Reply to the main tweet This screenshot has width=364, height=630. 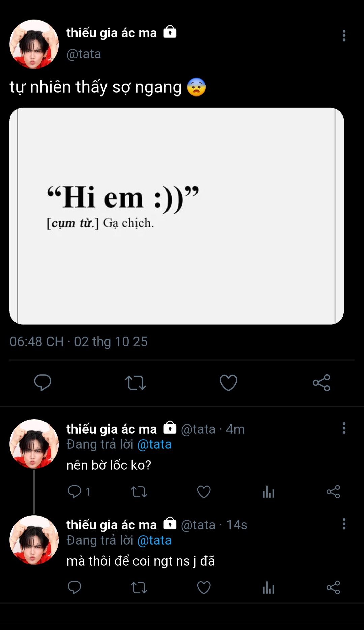coord(42,382)
